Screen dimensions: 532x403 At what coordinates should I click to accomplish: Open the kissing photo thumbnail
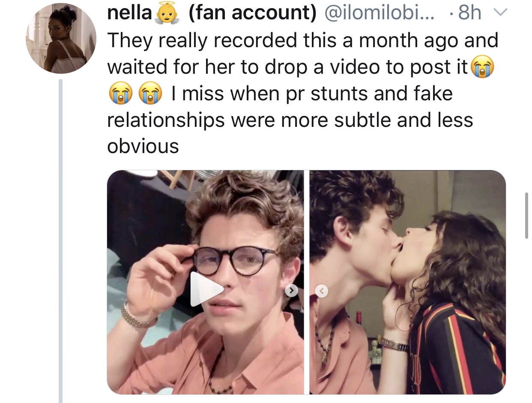(407, 282)
